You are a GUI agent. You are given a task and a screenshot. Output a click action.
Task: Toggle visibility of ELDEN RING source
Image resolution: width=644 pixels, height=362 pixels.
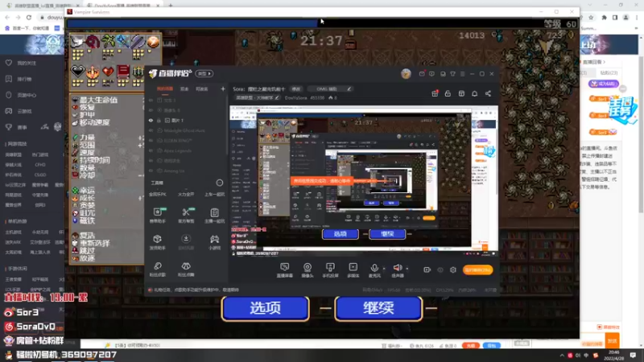(x=151, y=140)
